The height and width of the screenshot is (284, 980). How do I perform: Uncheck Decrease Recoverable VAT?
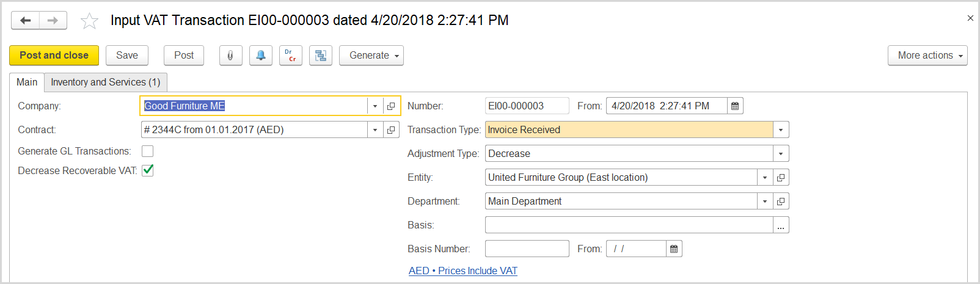(x=147, y=170)
